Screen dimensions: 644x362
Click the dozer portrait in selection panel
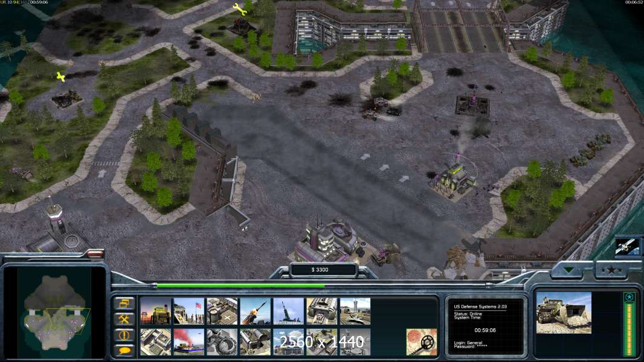(x=564, y=313)
